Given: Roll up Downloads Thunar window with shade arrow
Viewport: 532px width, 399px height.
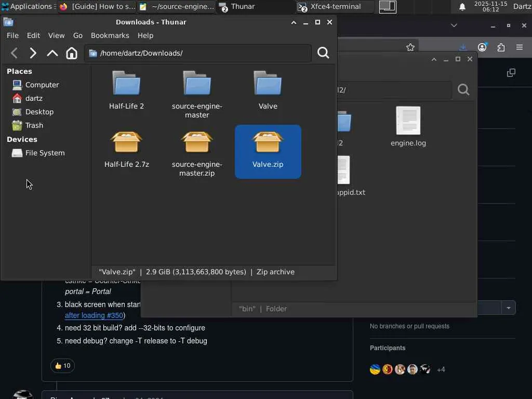Looking at the screenshot, I should (294, 22).
